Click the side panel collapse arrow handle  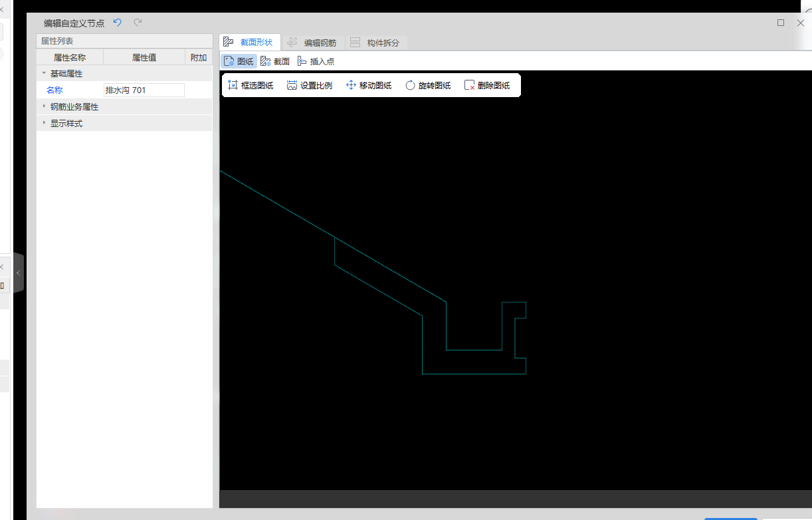coord(18,273)
